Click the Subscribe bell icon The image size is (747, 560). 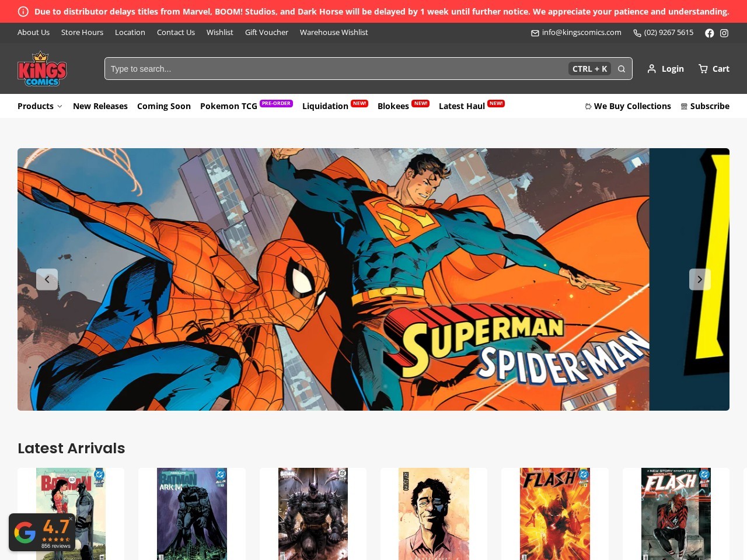pos(684,106)
